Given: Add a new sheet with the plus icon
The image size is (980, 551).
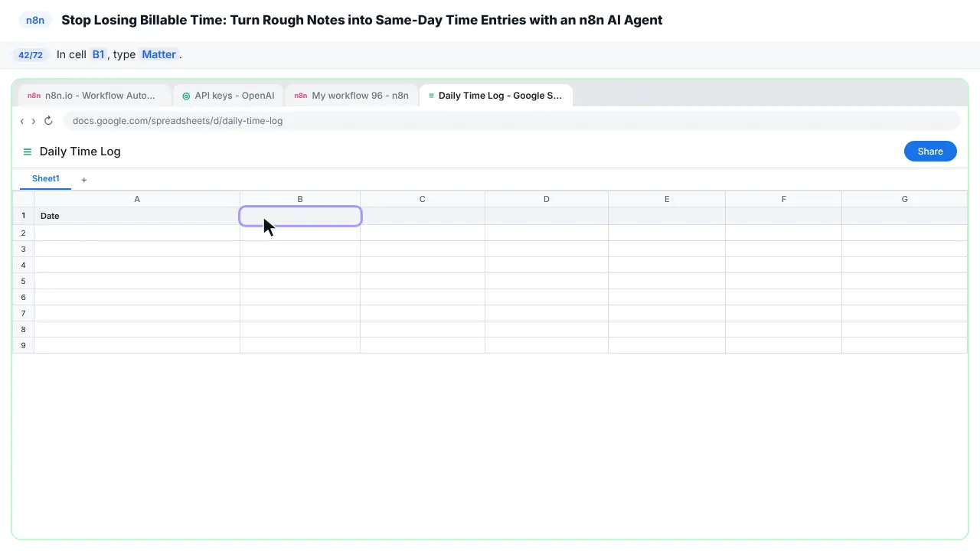Looking at the screenshot, I should point(84,180).
